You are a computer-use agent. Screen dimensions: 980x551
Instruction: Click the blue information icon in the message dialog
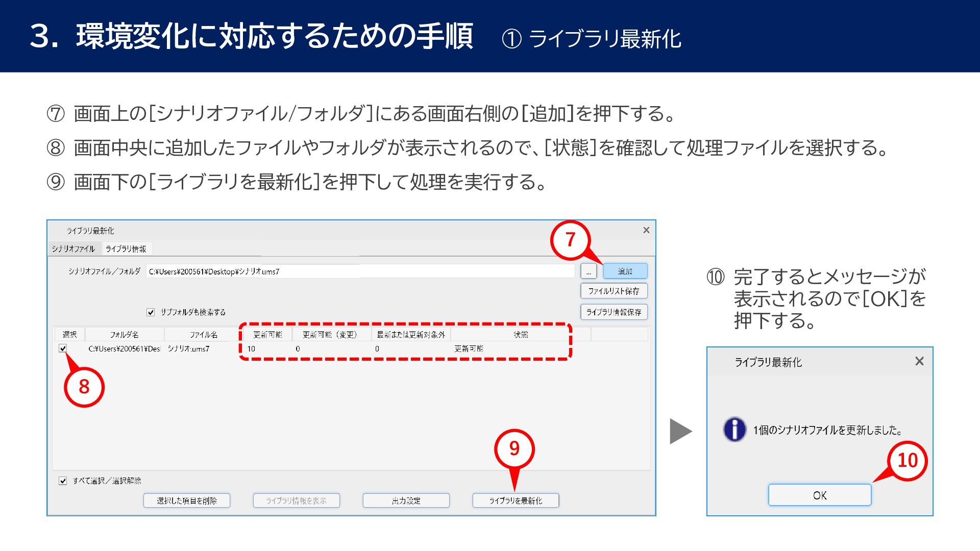[x=734, y=430]
